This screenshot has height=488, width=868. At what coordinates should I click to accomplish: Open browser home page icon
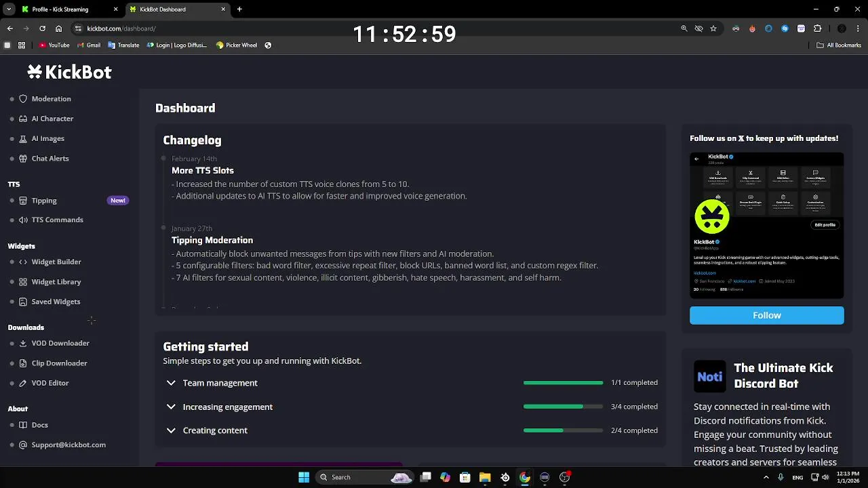[x=58, y=28]
